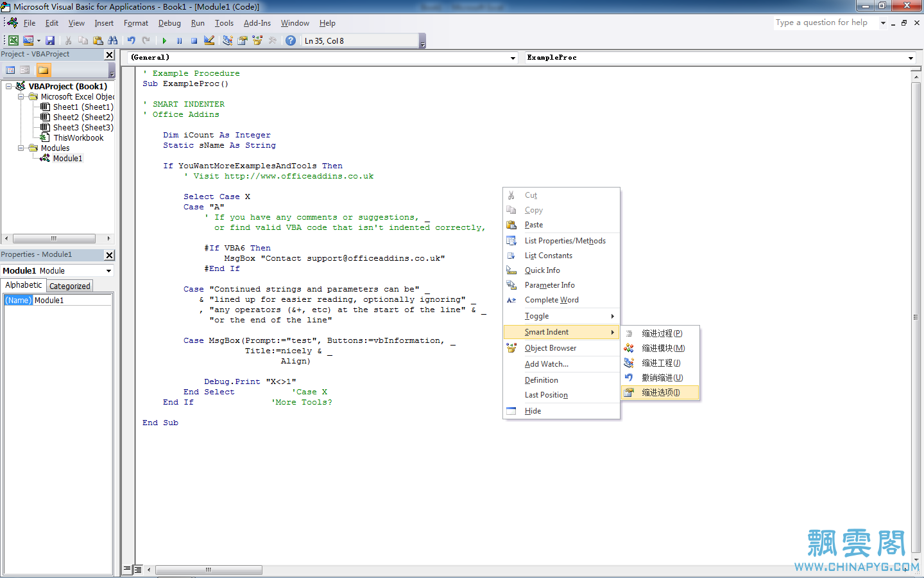Select Module1 in project tree
The height and width of the screenshot is (578, 924).
(67, 158)
